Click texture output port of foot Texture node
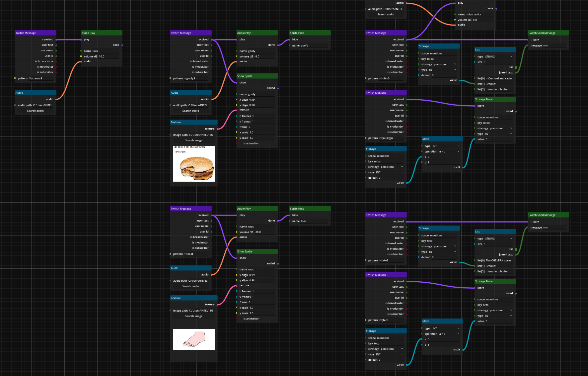588x376 pixels. coord(217,305)
